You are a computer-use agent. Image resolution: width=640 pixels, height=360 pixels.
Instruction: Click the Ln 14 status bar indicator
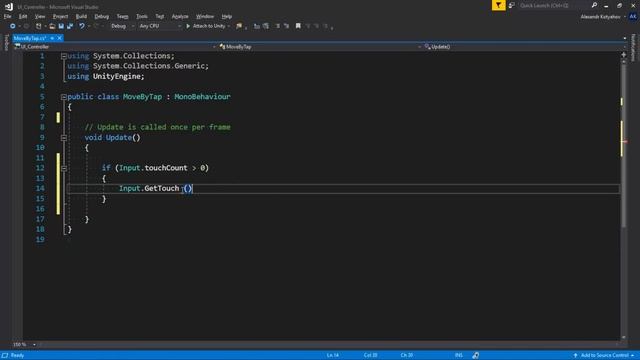333,356
